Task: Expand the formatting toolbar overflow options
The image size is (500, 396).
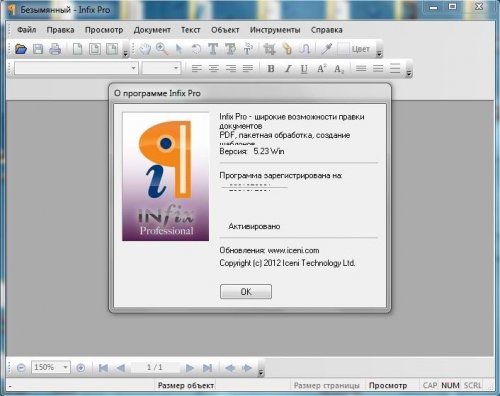Action: pyautogui.click(x=409, y=73)
